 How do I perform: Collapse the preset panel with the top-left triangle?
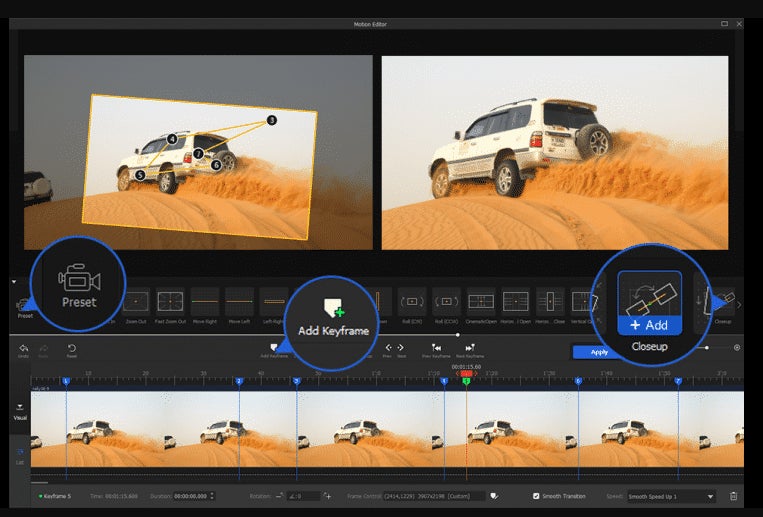(14, 282)
